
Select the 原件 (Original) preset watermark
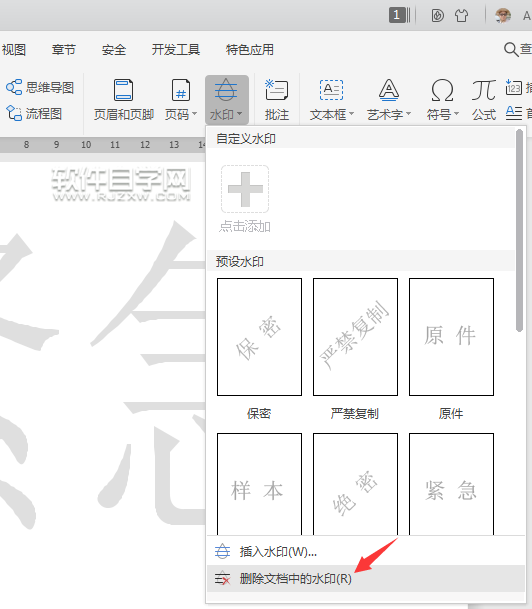coord(451,337)
